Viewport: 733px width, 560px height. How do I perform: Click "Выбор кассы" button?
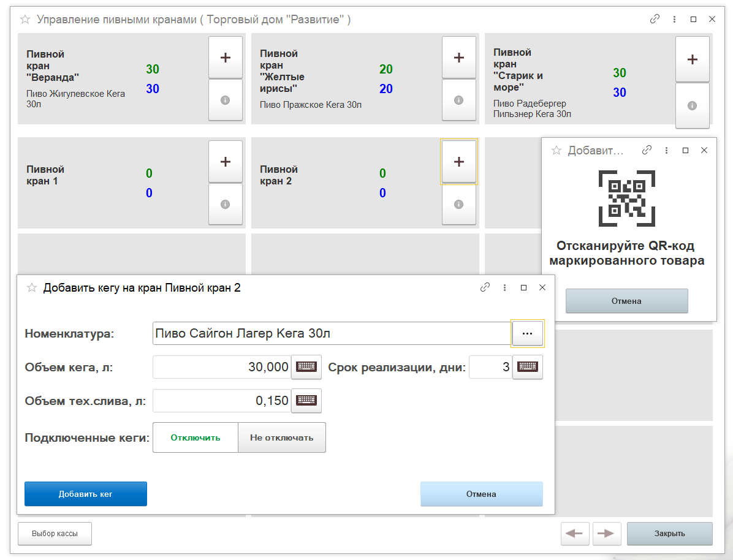pyautogui.click(x=55, y=534)
